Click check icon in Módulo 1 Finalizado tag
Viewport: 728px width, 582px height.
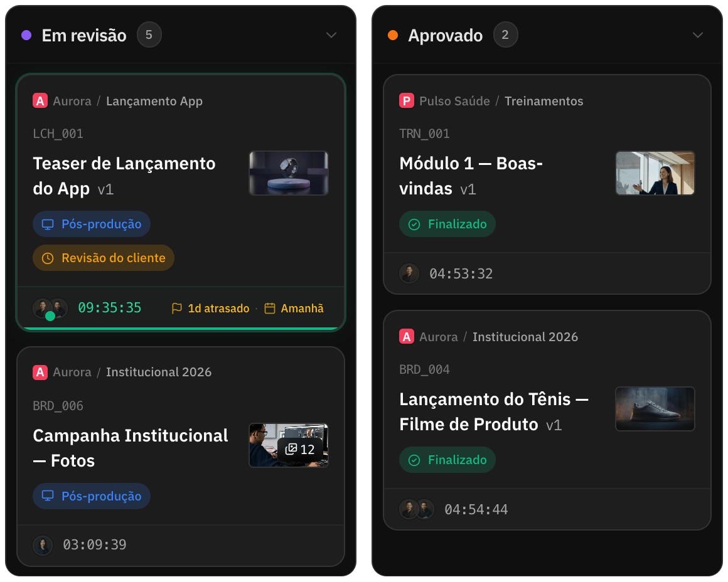pyautogui.click(x=414, y=225)
